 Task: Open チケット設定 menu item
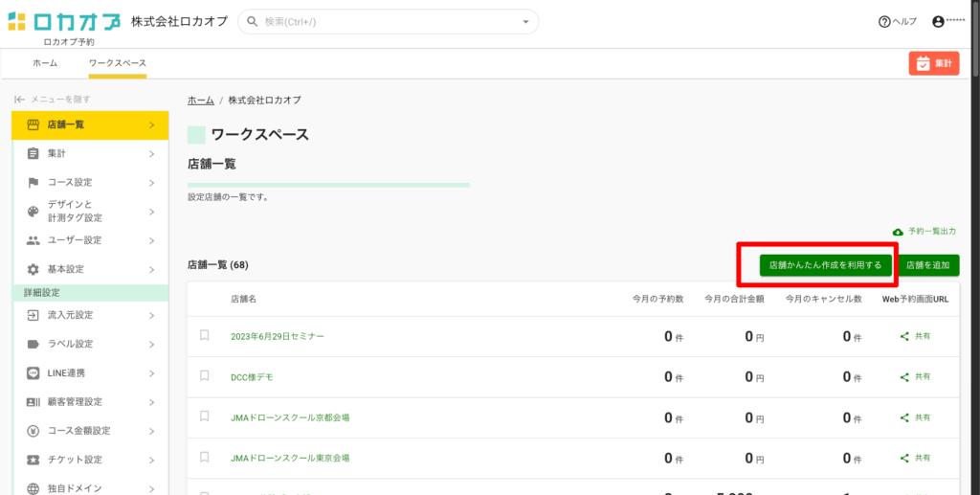[90, 460]
